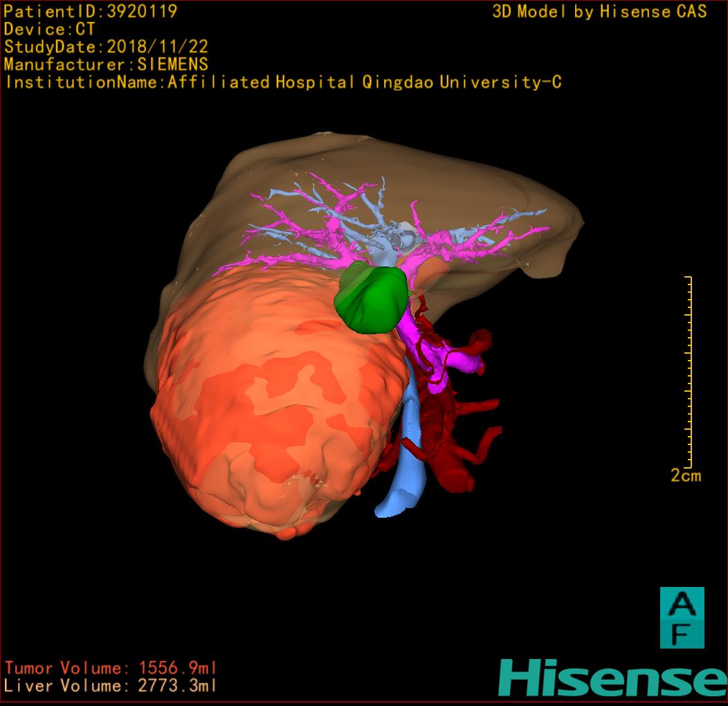The height and width of the screenshot is (706, 728).
Task: Click the Hisense logo
Action: pos(612,678)
